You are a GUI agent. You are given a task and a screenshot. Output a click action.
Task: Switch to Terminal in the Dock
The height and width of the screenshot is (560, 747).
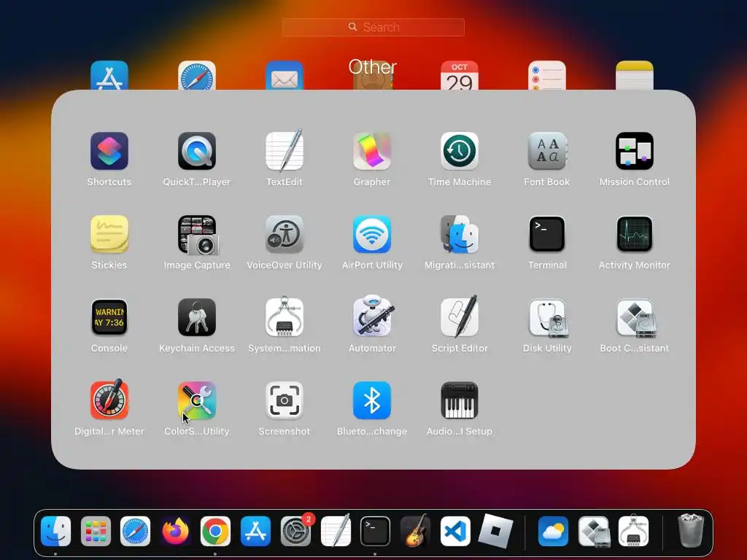(x=375, y=531)
